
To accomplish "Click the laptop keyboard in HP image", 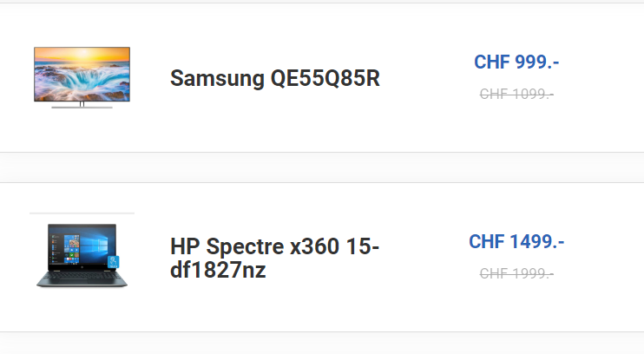I will (x=82, y=277).
